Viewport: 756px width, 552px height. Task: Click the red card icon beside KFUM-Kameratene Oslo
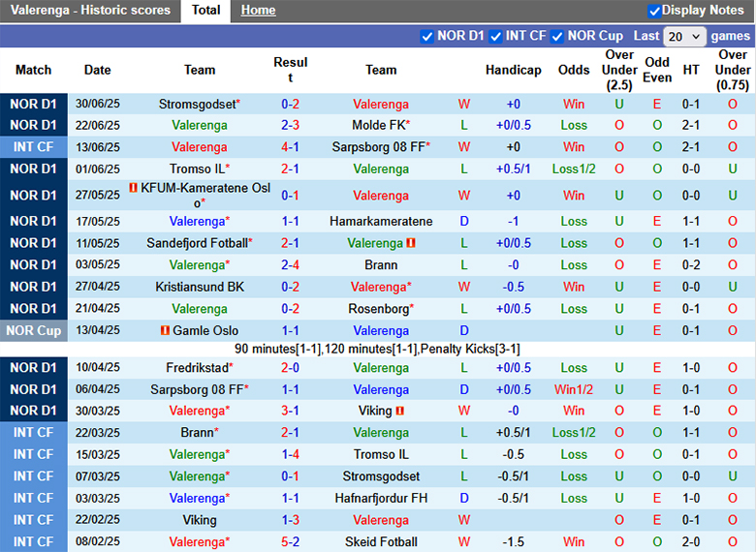(134, 187)
